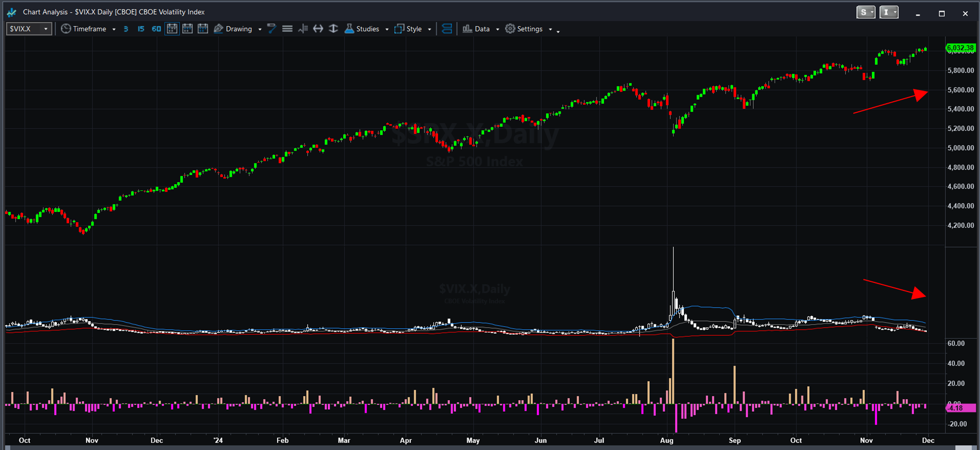This screenshot has width=980, height=450.
Task: Expand the Settings dropdown arrow
Action: [x=550, y=29]
